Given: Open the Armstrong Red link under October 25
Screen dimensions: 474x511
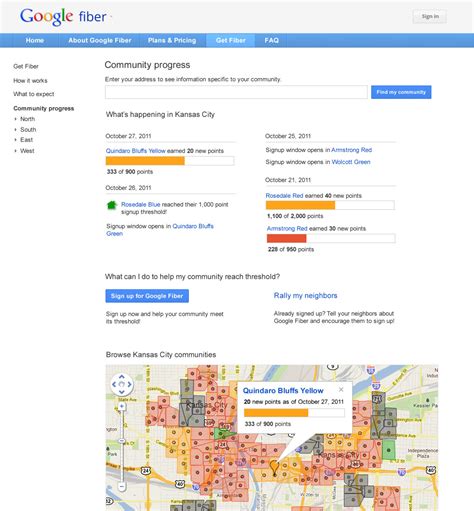Looking at the screenshot, I should [x=352, y=150].
